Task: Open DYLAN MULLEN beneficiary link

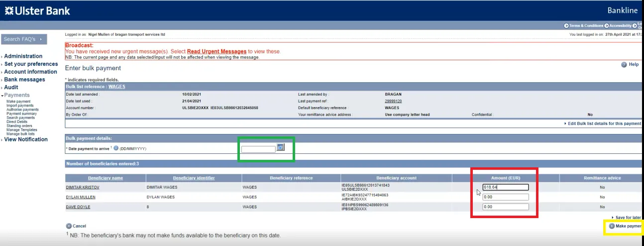Action: tap(80, 197)
